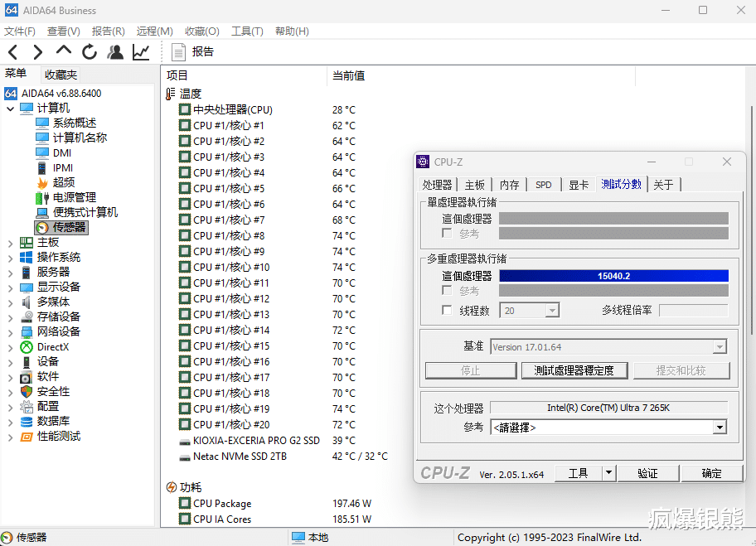Open the File (文件) menu
This screenshot has width=756, height=546.
point(20,31)
